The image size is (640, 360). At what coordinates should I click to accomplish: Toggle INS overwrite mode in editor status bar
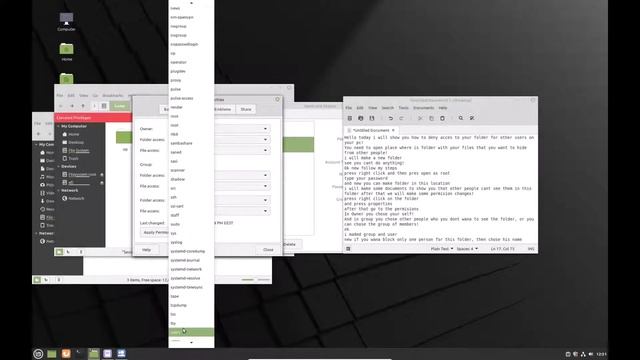tap(531, 249)
